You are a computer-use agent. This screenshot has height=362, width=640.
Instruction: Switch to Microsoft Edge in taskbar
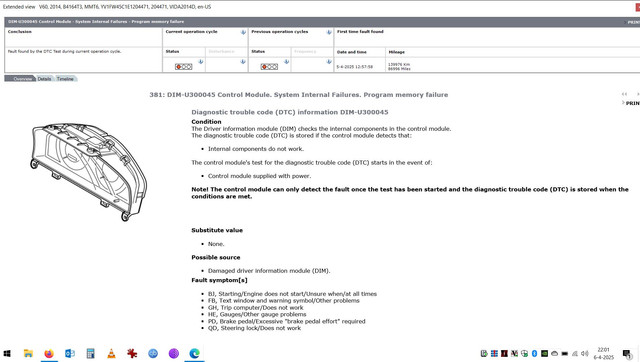point(195,353)
